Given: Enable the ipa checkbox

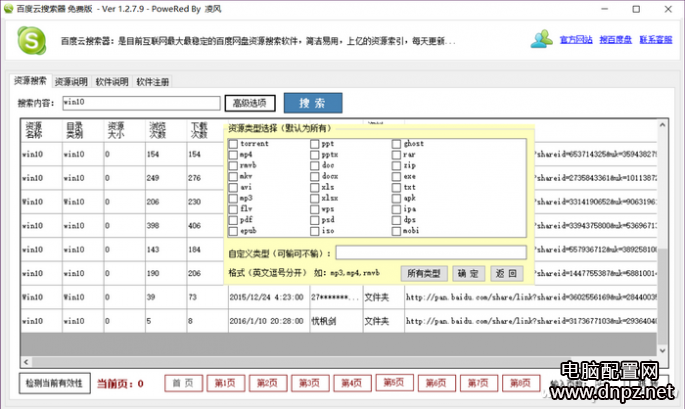Looking at the screenshot, I should (396, 209).
